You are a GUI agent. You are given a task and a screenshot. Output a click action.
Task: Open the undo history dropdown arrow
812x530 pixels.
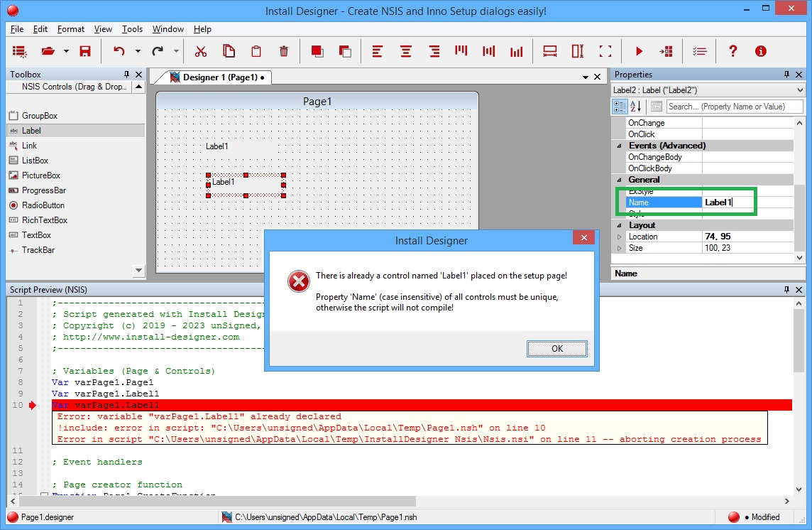coord(138,51)
